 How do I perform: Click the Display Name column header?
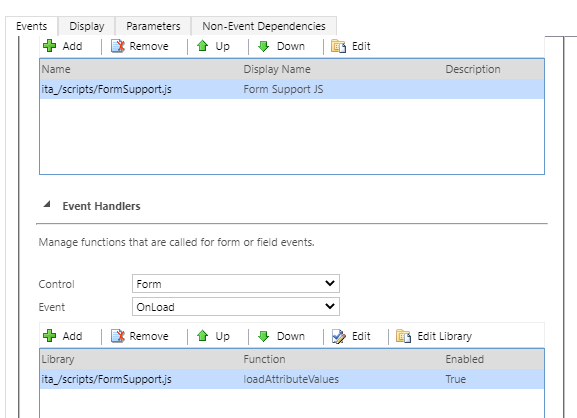(277, 69)
